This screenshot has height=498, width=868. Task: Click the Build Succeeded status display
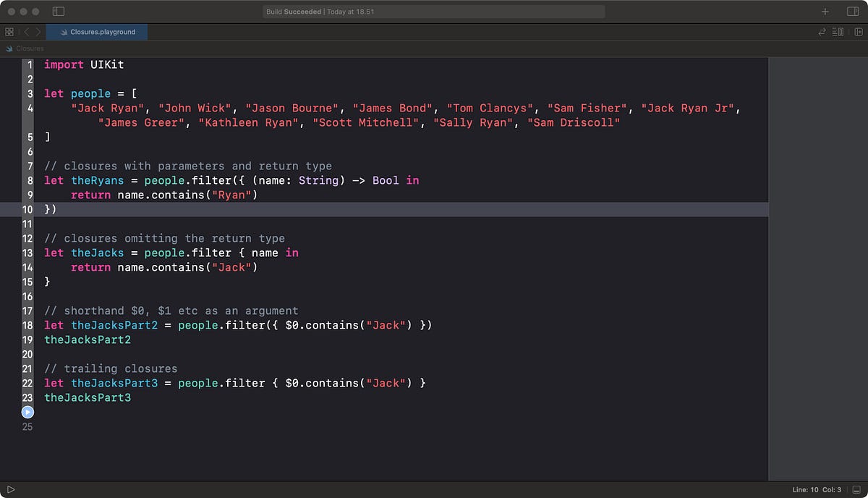(x=434, y=11)
